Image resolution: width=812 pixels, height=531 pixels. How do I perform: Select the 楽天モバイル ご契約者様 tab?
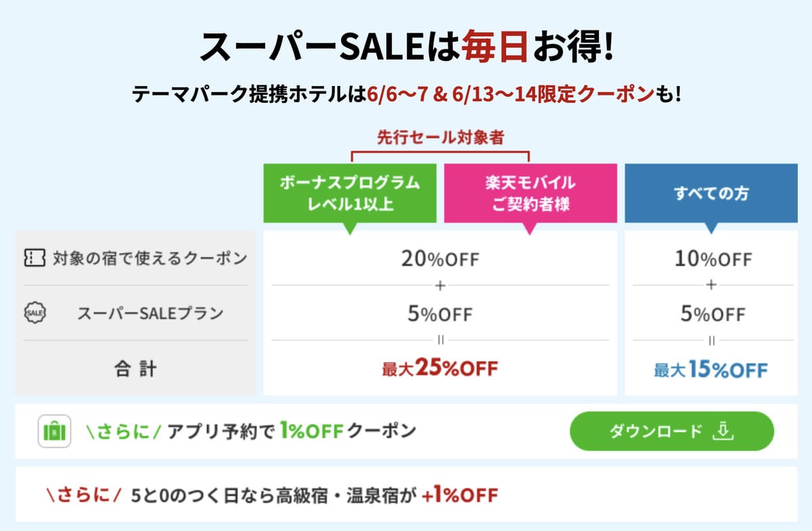(531, 193)
